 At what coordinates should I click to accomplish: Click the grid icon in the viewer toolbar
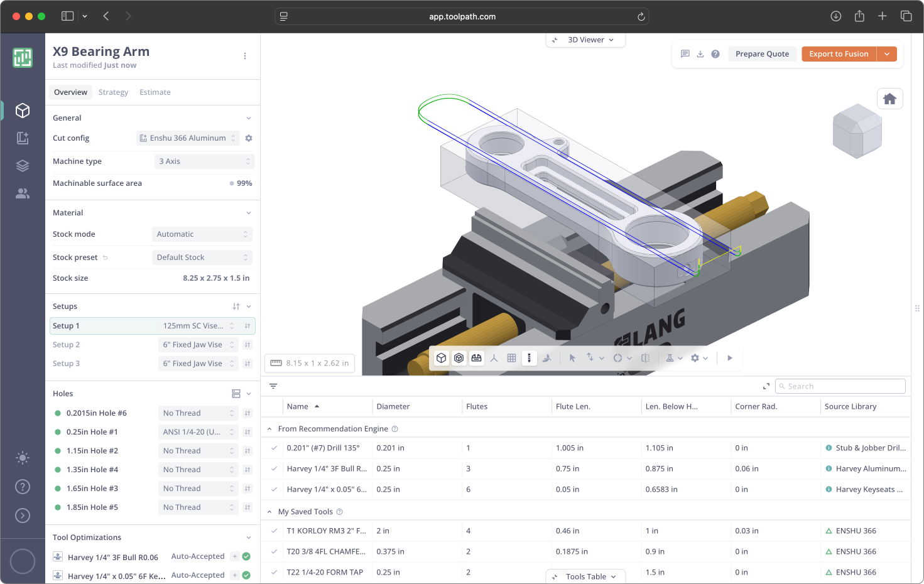click(x=512, y=358)
